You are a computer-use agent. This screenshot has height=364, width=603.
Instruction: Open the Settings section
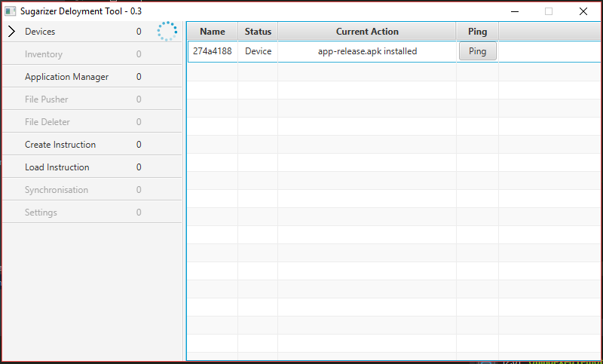point(41,213)
